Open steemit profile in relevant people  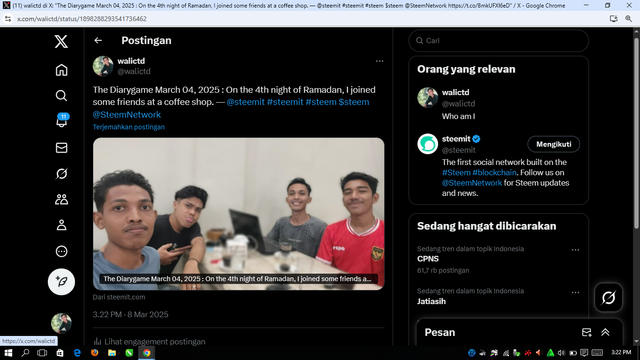(456, 139)
